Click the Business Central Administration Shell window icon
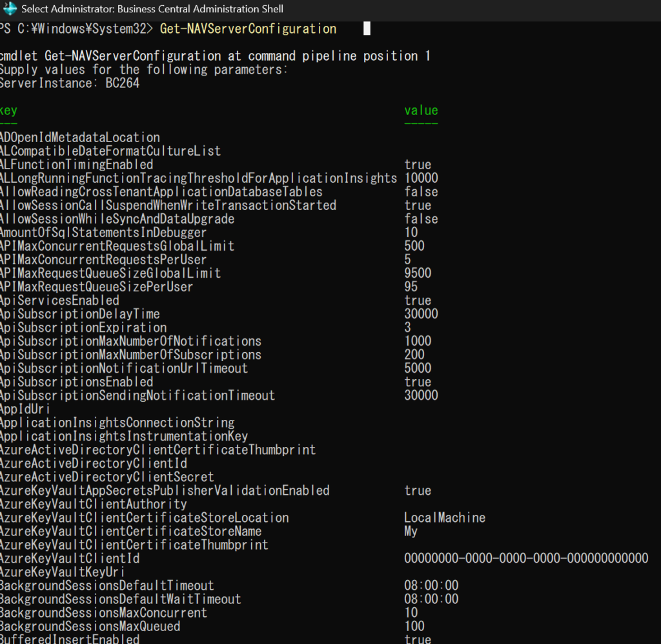 pos(10,9)
